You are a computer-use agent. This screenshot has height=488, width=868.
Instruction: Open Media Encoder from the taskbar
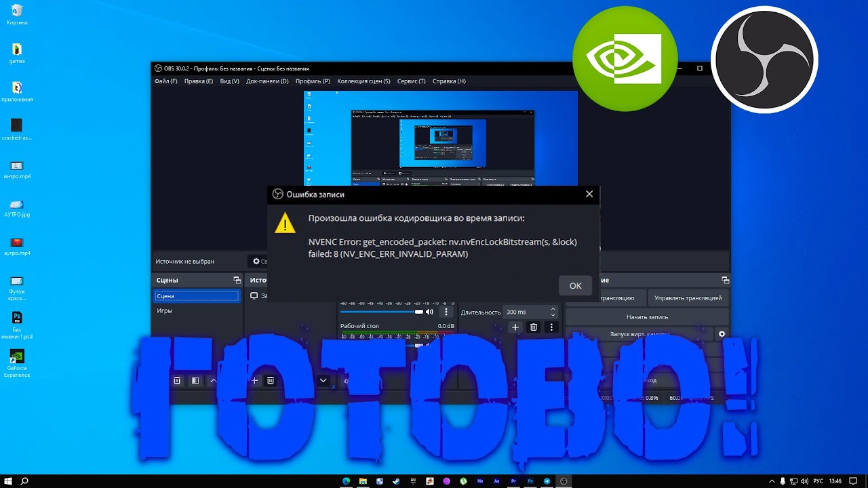480,481
